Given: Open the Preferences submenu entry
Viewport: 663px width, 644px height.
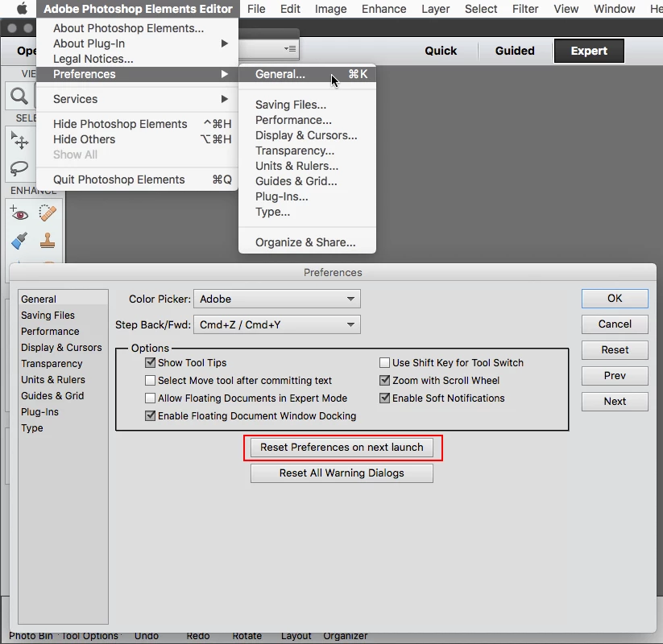Looking at the screenshot, I should [x=138, y=74].
